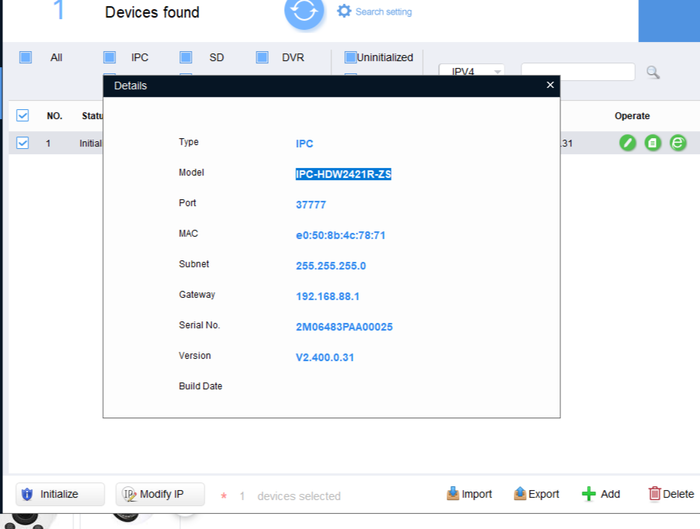
Task: Click the green details icon in Operate
Action: click(653, 143)
